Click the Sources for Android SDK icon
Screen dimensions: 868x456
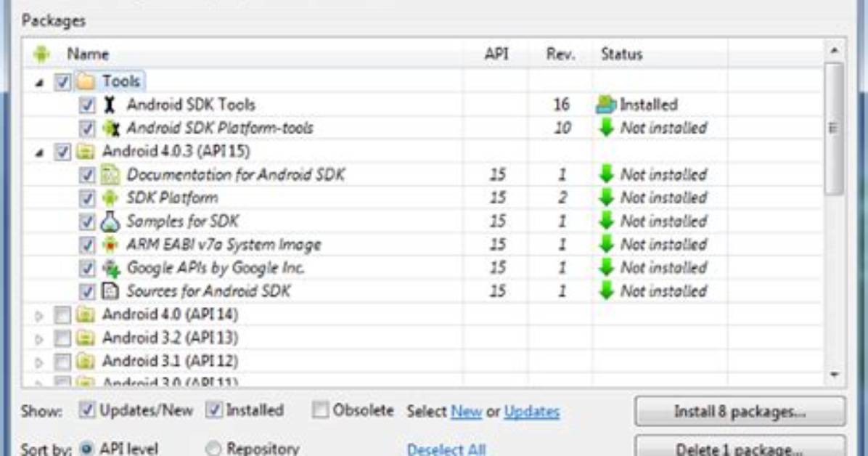pos(110,291)
